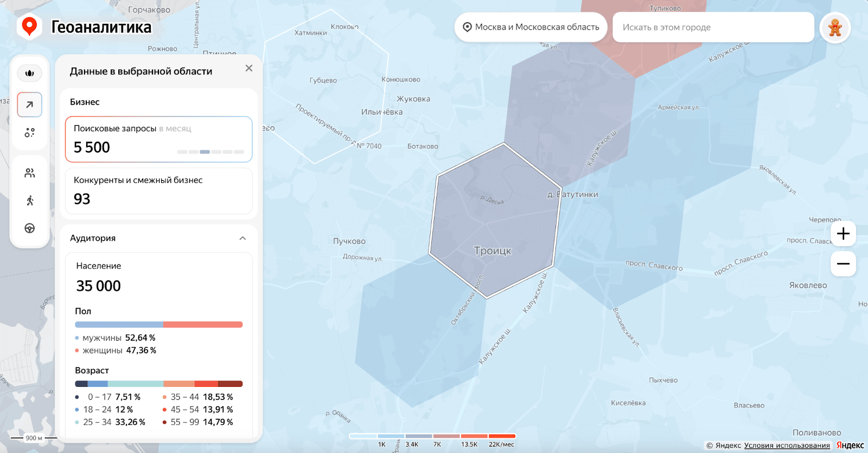The image size is (868, 453).
Task: Open the user profile avatar
Action: coord(835,27)
